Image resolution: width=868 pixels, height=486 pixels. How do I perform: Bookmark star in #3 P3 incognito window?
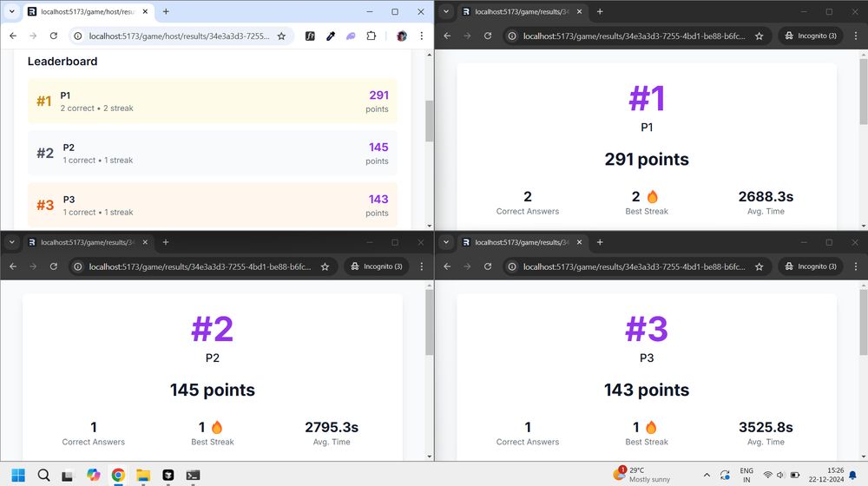pyautogui.click(x=759, y=266)
